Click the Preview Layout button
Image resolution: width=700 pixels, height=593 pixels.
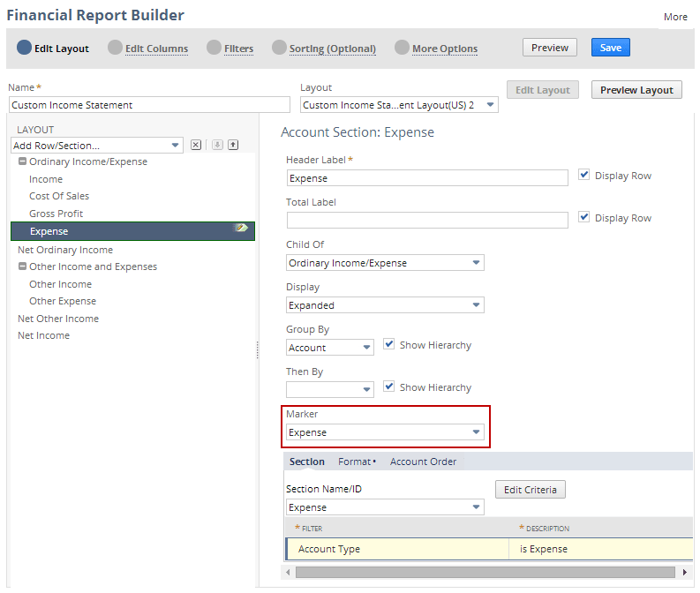tap(636, 90)
